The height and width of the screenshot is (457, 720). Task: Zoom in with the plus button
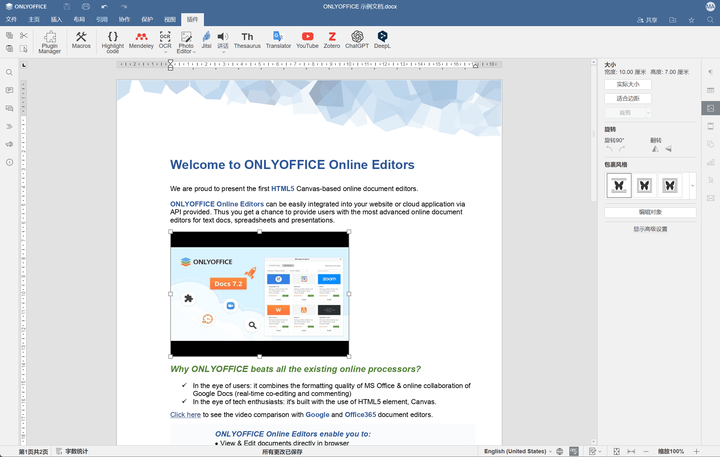(x=697, y=451)
